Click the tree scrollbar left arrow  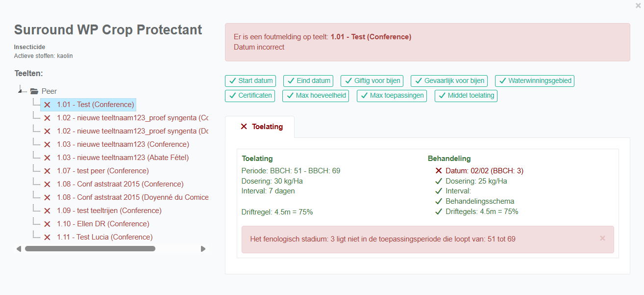19,249
